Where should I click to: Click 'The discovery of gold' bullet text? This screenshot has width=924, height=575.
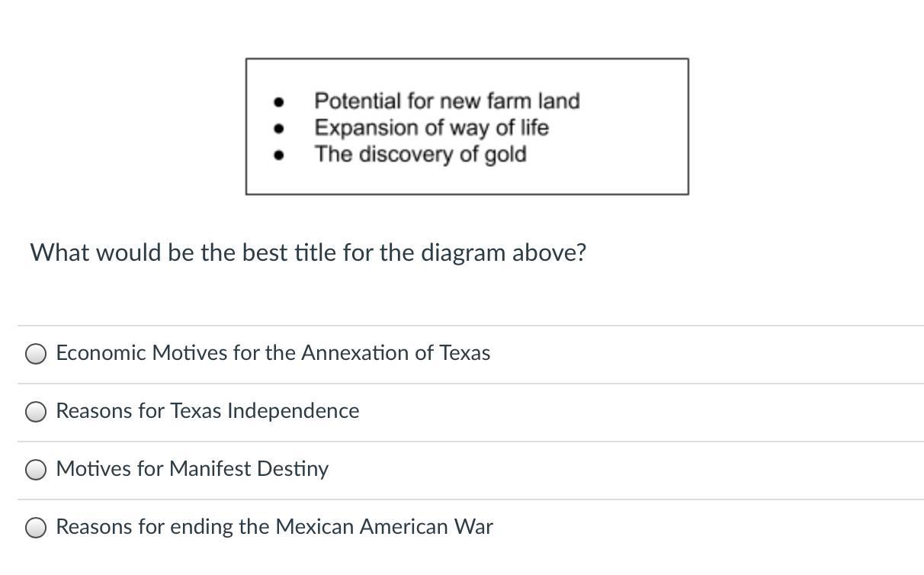point(420,154)
